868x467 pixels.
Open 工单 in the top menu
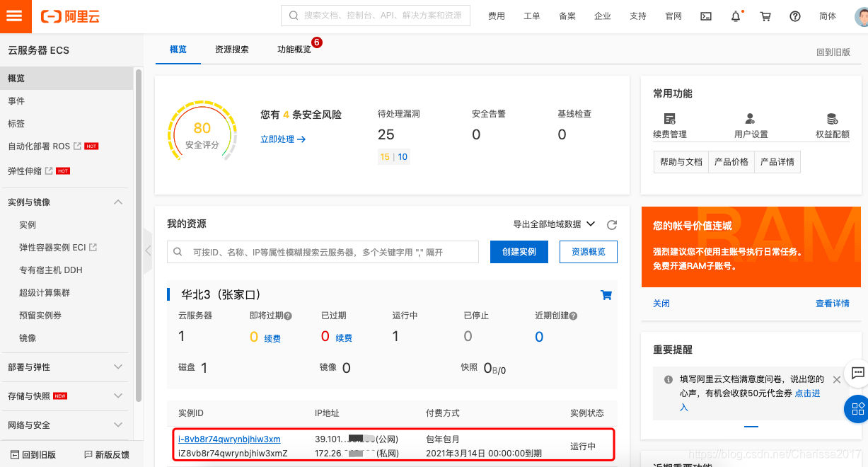point(532,16)
